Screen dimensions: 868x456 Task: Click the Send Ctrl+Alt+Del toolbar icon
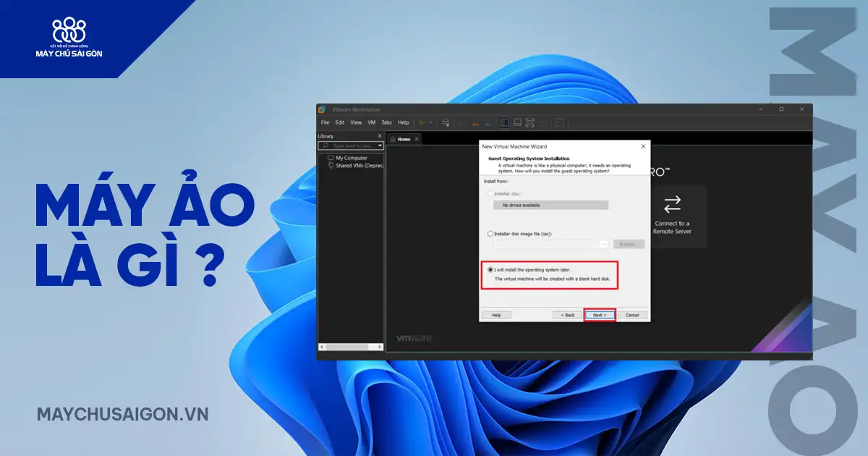(x=446, y=122)
